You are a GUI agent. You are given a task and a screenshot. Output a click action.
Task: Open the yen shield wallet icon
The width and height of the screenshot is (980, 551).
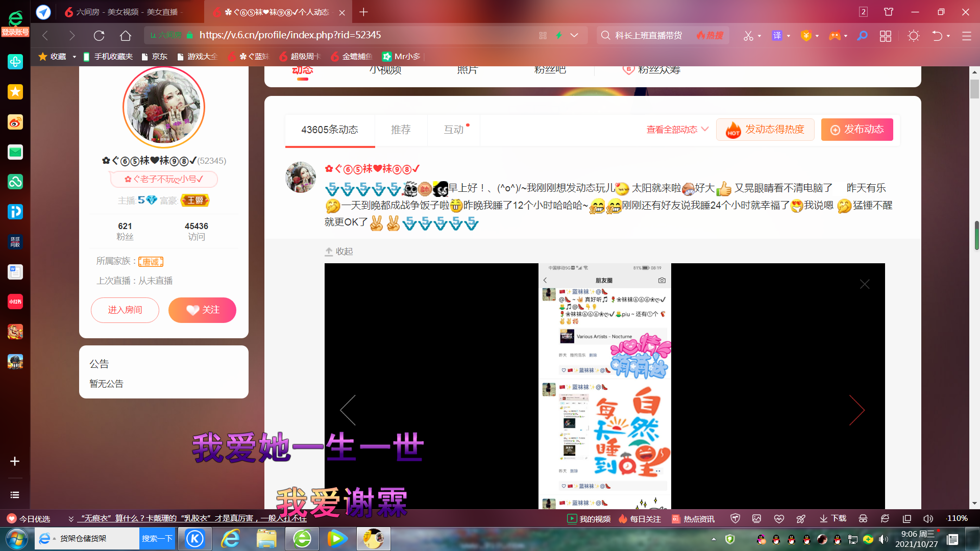[x=806, y=35]
